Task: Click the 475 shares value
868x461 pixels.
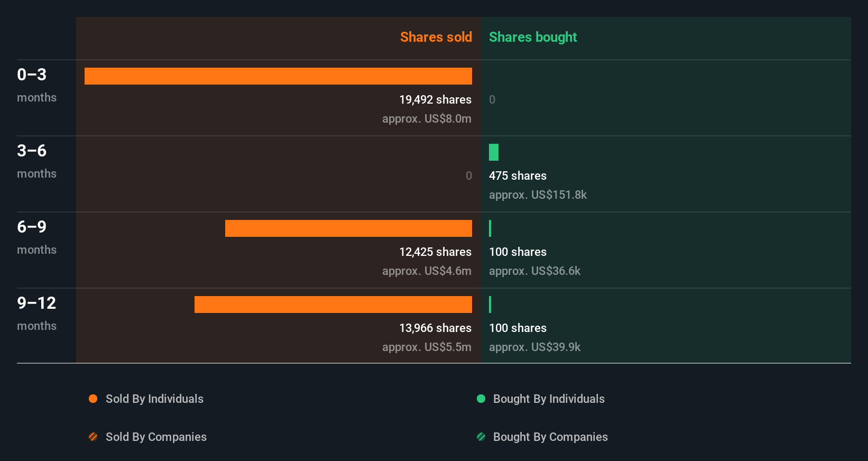Action: 518,176
